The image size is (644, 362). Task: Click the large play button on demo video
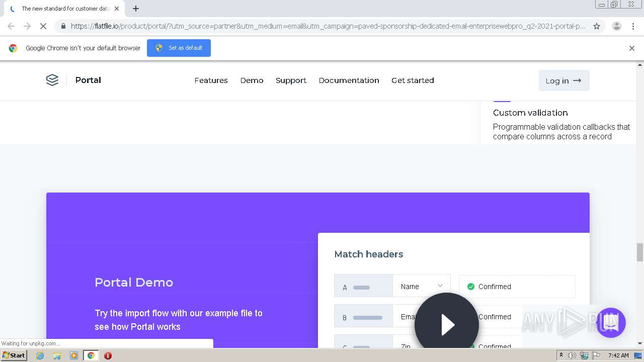pos(447,324)
